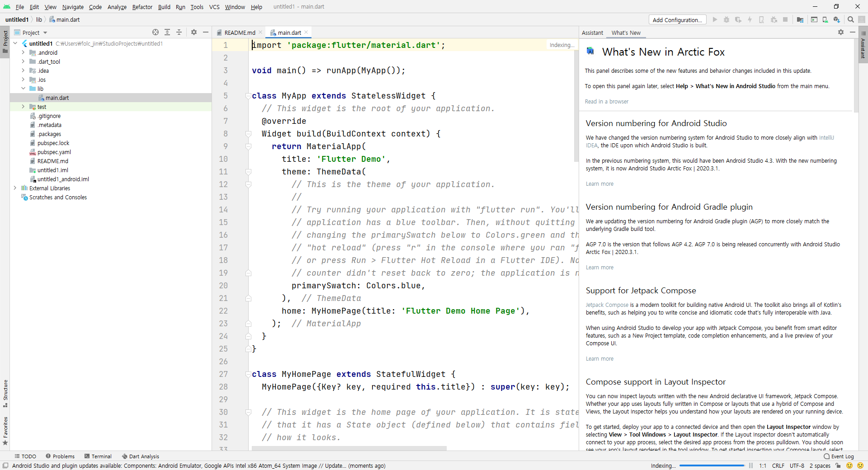Click Learn more under Support for Jetpack Compose

click(599, 358)
